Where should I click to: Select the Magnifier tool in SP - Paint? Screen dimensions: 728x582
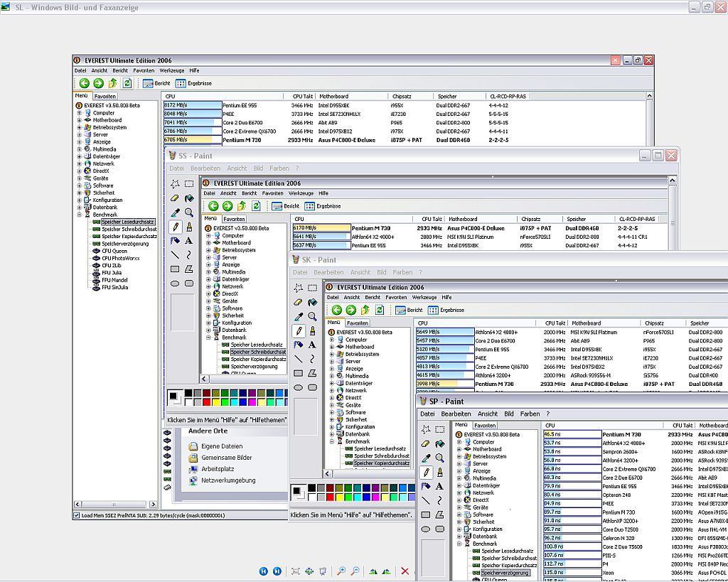[x=439, y=458]
